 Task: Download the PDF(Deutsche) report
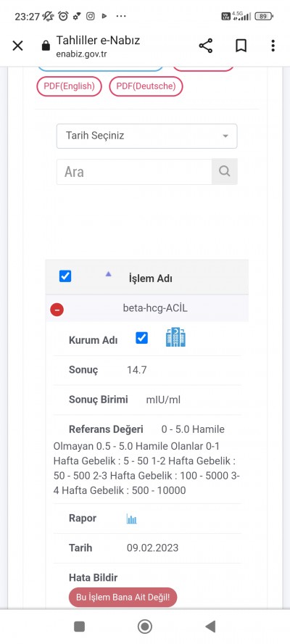click(146, 86)
